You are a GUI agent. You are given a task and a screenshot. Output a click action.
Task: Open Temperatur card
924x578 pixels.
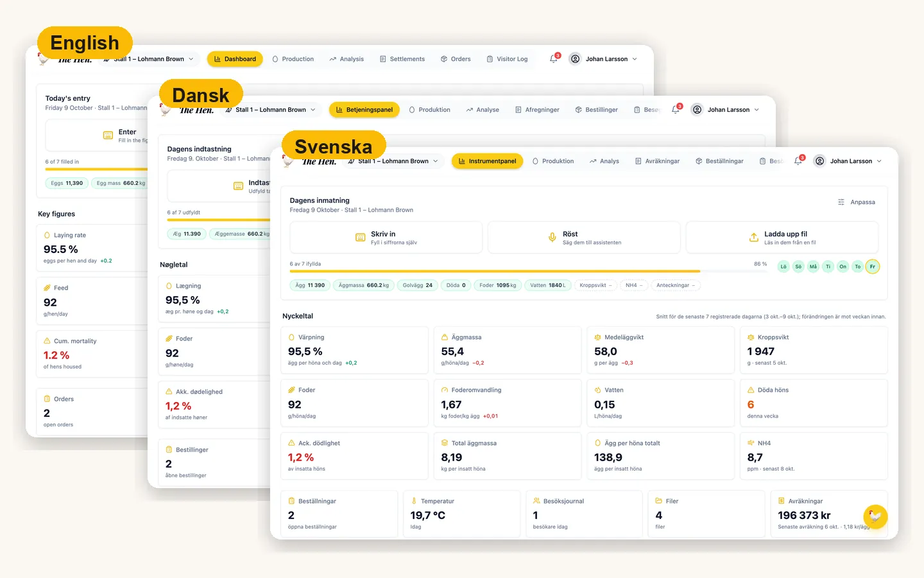coord(461,514)
